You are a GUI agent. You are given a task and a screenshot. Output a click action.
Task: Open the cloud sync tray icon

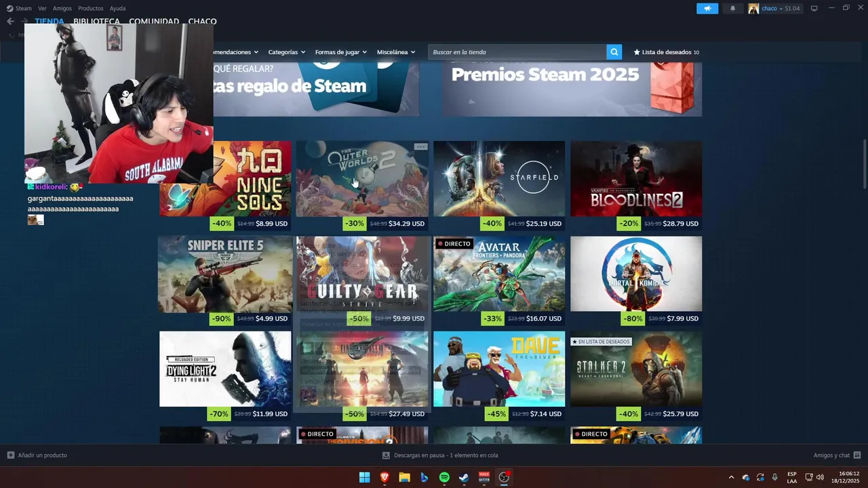click(746, 477)
